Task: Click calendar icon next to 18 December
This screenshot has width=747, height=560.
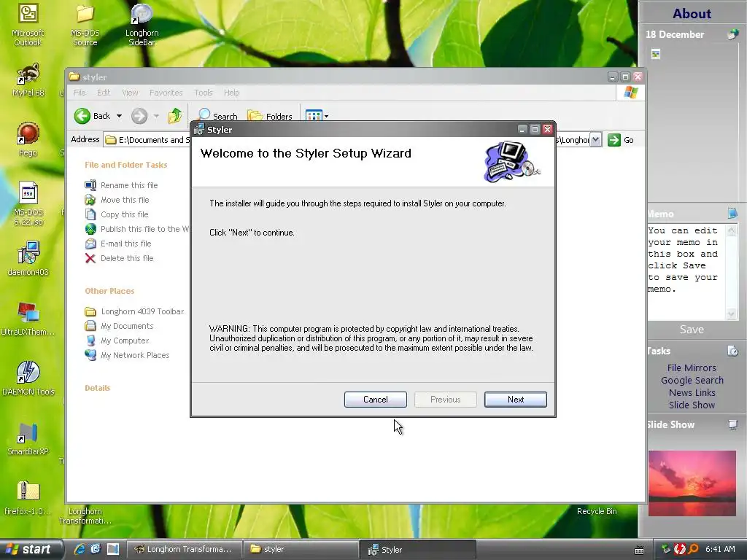Action: tap(732, 34)
